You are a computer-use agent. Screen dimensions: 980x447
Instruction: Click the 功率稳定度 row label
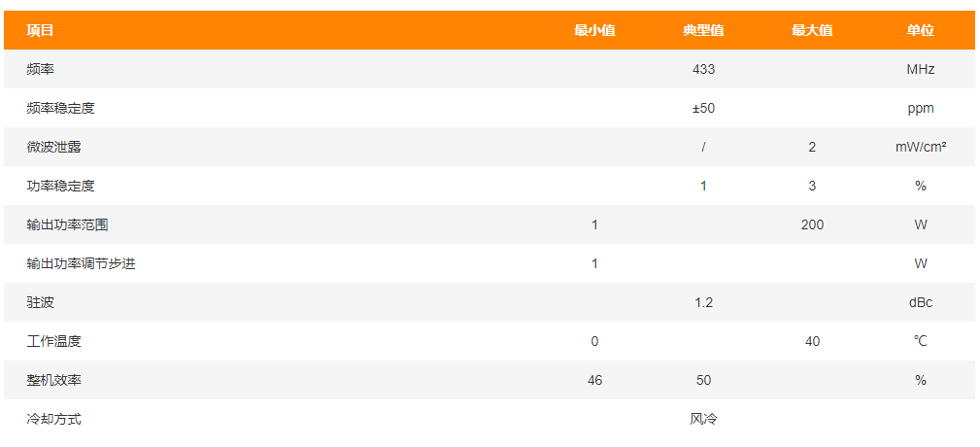[x=60, y=186]
